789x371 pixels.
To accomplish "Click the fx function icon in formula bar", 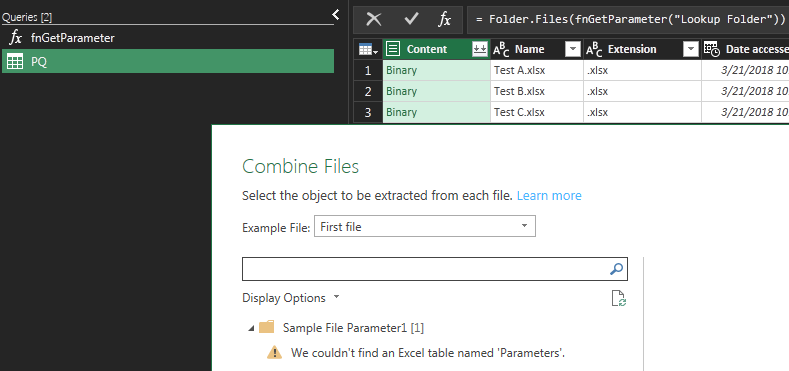I will [x=444, y=20].
